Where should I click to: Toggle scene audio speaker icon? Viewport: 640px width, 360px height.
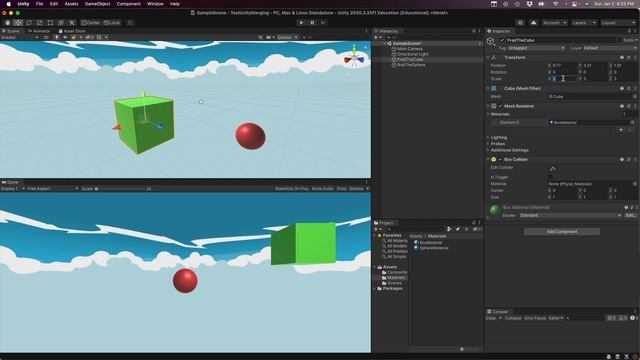tap(65, 37)
